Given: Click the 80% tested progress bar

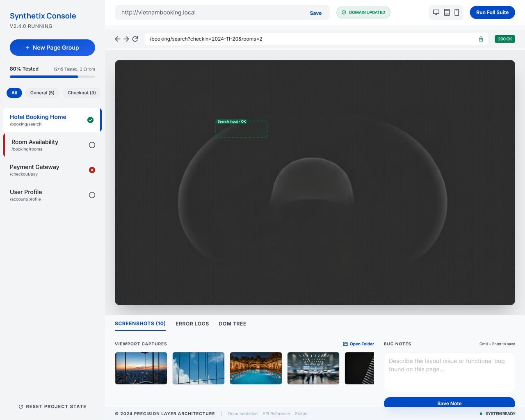Looking at the screenshot, I should pos(52,77).
